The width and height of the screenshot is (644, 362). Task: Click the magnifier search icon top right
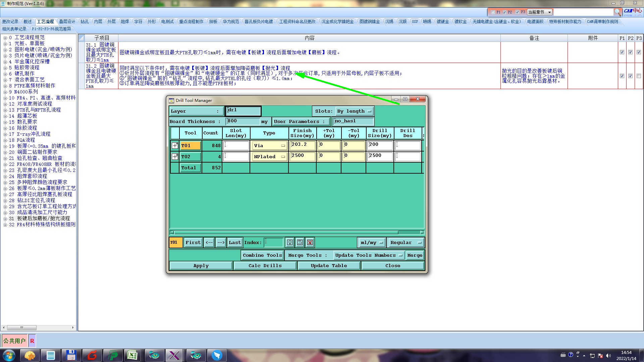click(x=618, y=12)
